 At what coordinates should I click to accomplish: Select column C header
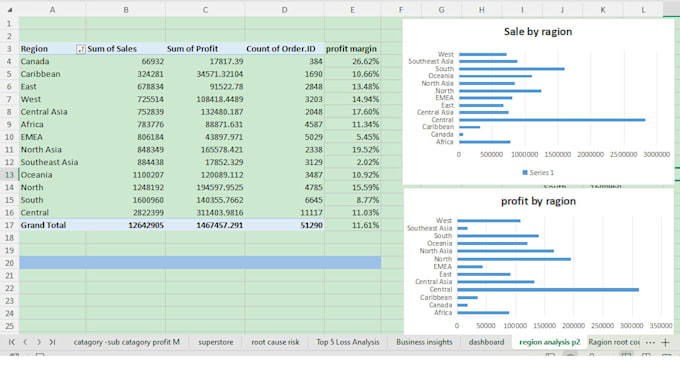tap(205, 10)
